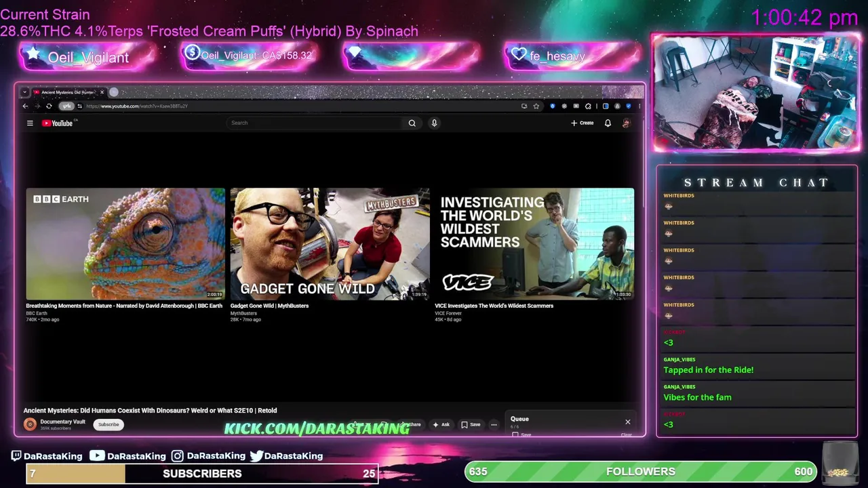
Task: Click the youtube.com address bar URL
Action: 137,106
